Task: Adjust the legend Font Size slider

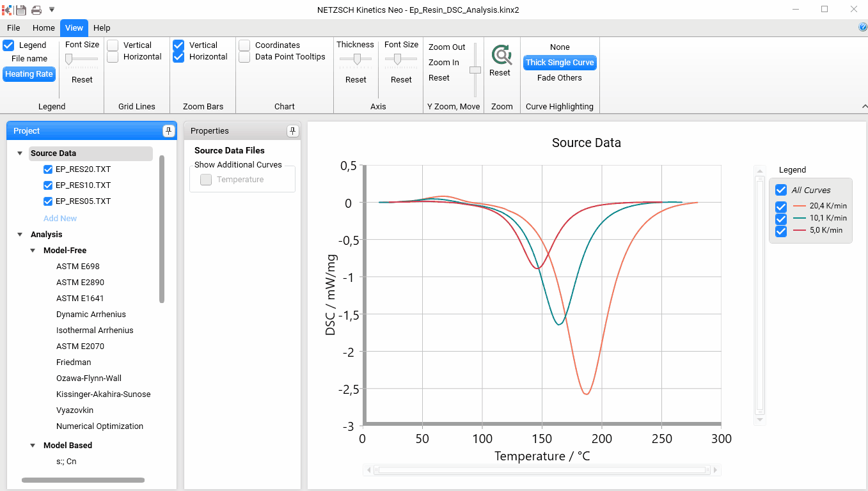Action: [x=68, y=59]
